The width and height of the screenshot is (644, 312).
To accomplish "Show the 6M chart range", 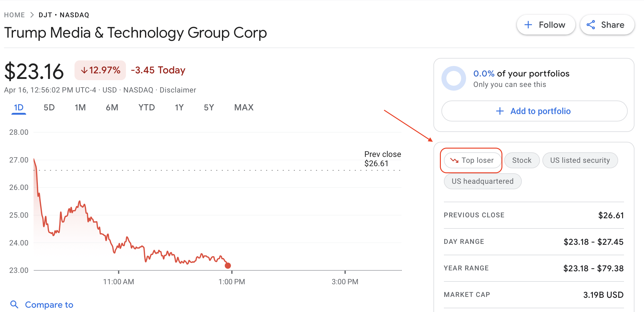I will tap(112, 108).
